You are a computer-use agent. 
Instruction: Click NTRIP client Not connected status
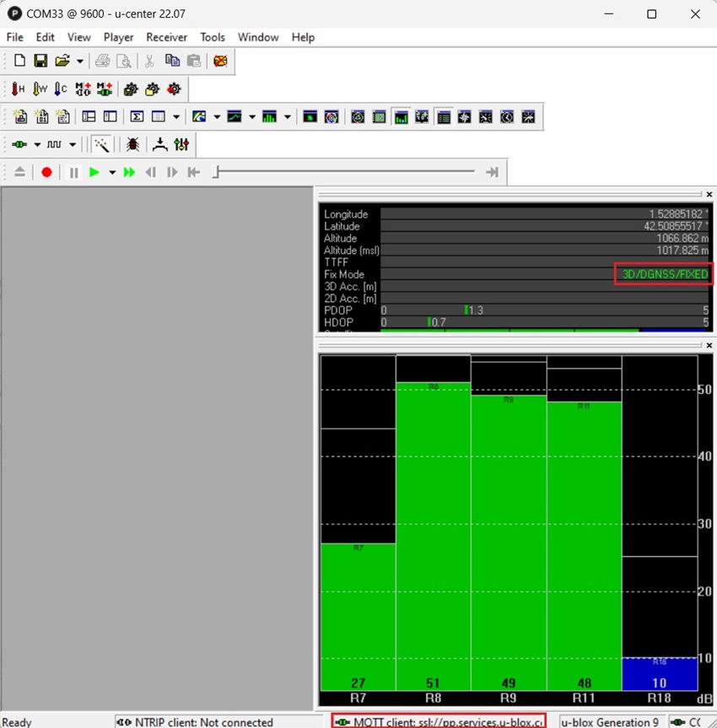click(x=196, y=722)
